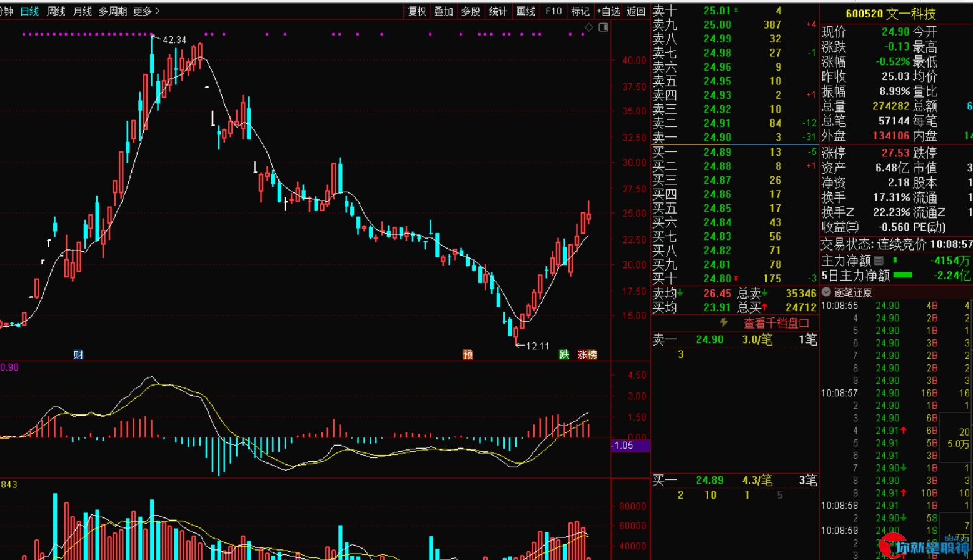Click the 预 forecast marker on chart
This screenshot has width=973, height=560.
click(x=468, y=354)
